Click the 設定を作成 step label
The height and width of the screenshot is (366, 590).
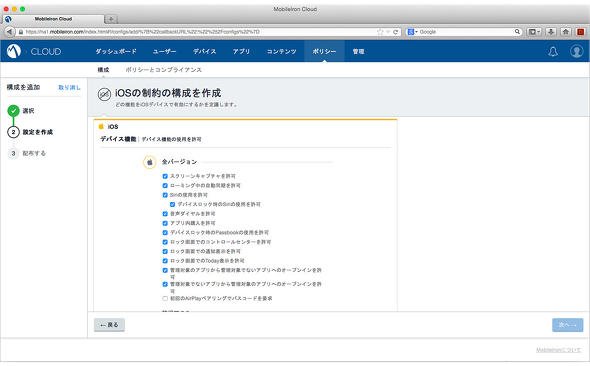[38, 132]
